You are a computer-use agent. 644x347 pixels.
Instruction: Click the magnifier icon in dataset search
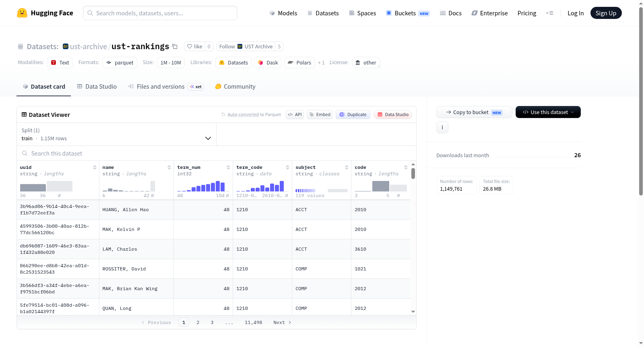pos(25,153)
